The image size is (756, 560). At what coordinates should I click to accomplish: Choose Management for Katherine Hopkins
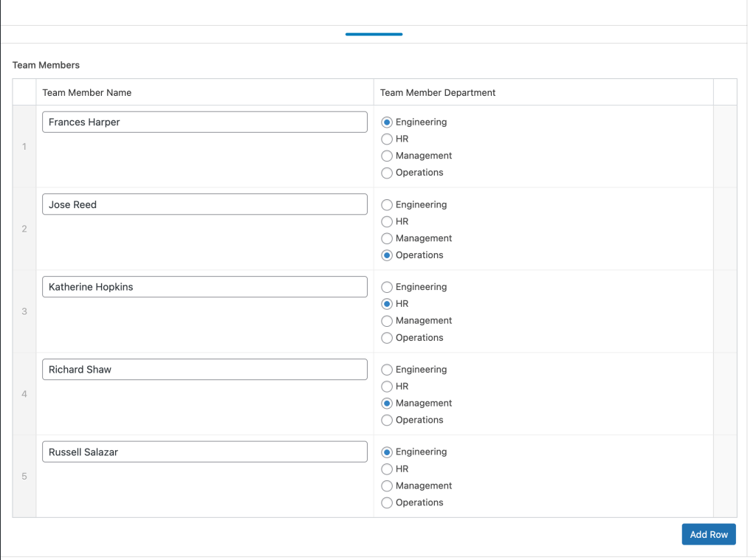387,321
